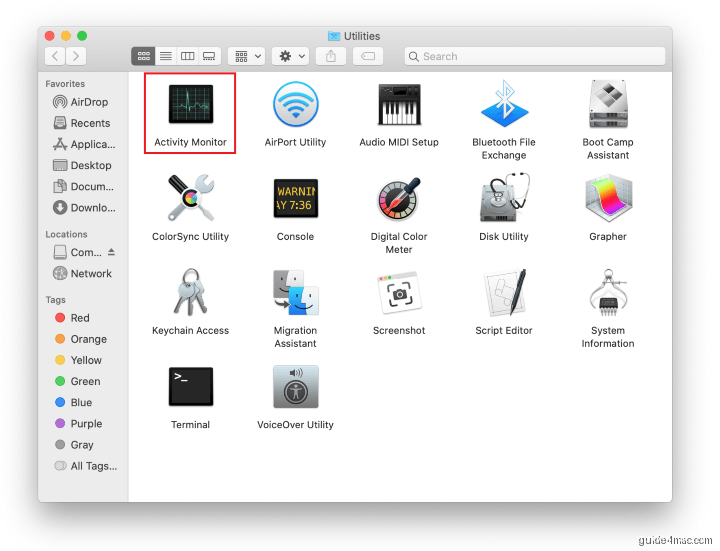Launch Disk Utility
The image size is (720, 551).
(504, 197)
